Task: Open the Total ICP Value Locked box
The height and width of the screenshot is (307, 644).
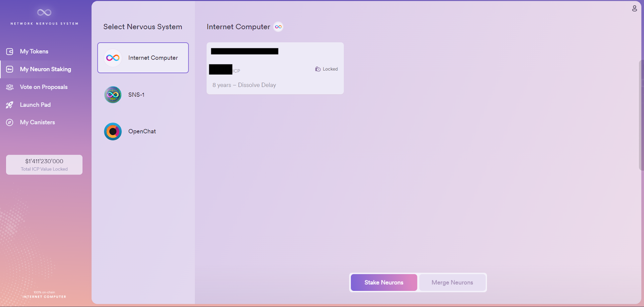Action: 44,165
